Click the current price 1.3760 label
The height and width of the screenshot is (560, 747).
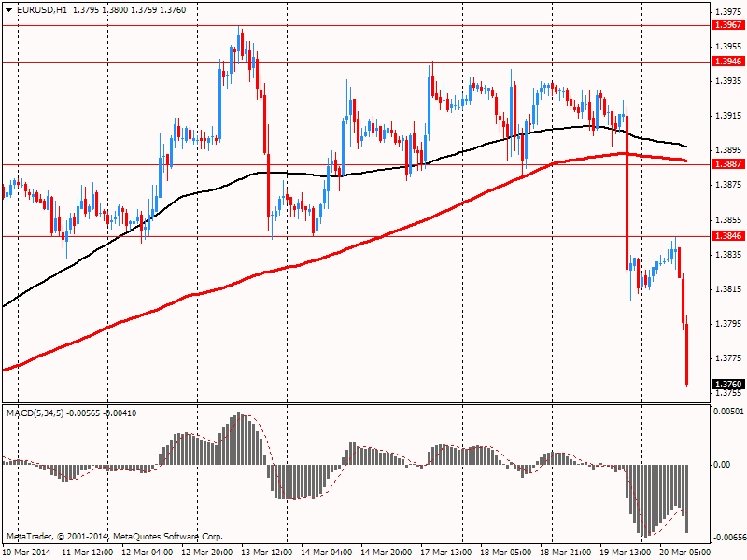727,385
